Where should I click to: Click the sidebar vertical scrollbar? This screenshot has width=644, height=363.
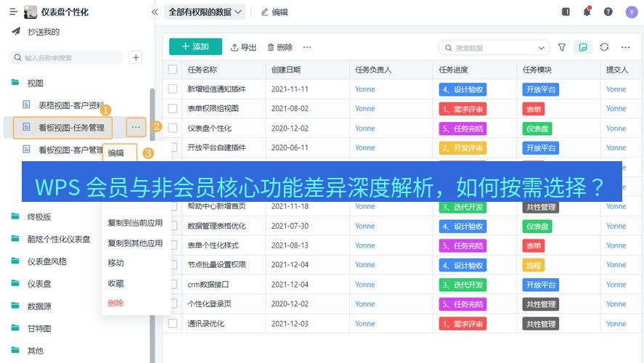tap(152, 225)
